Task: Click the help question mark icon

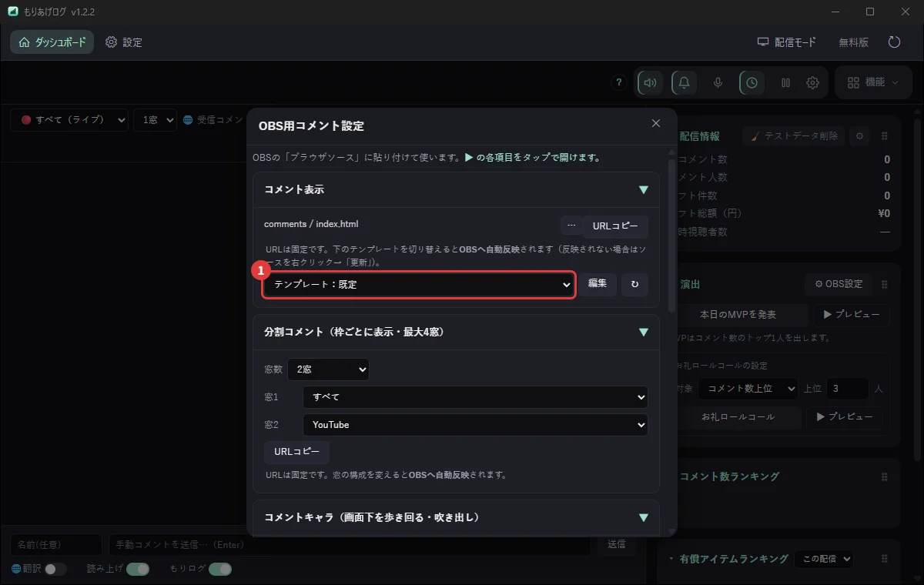Action: (x=619, y=82)
